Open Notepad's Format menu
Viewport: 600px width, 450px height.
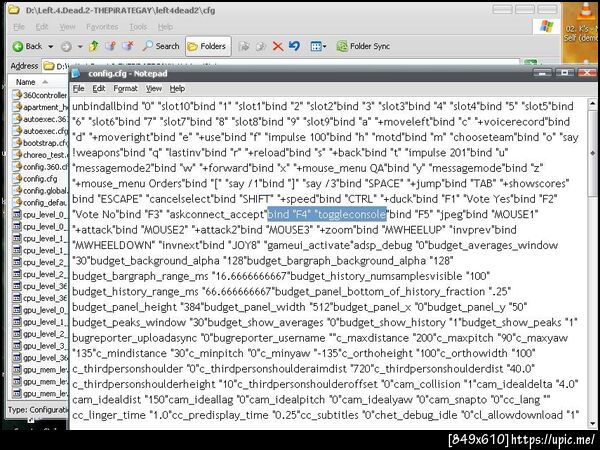(126, 88)
